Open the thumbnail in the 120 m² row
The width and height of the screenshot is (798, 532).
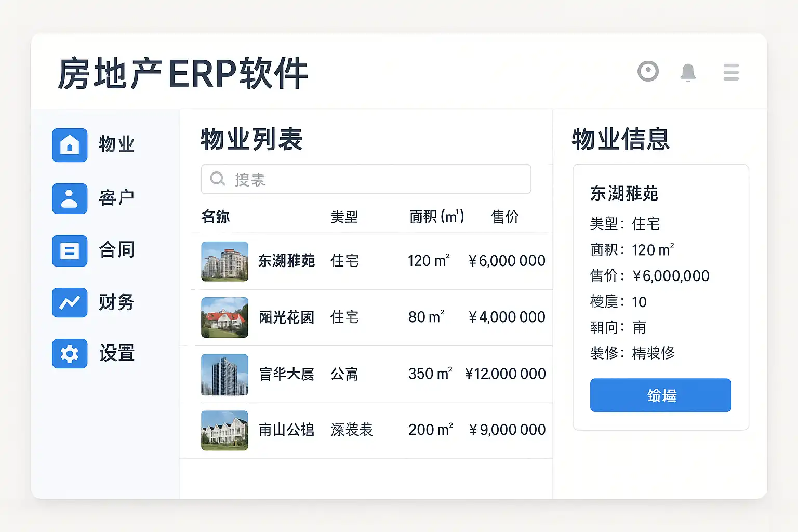[x=224, y=261]
